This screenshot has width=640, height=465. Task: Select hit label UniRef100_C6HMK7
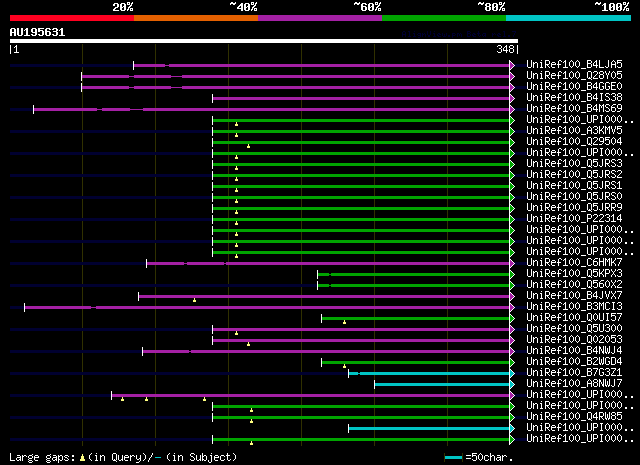(574, 263)
